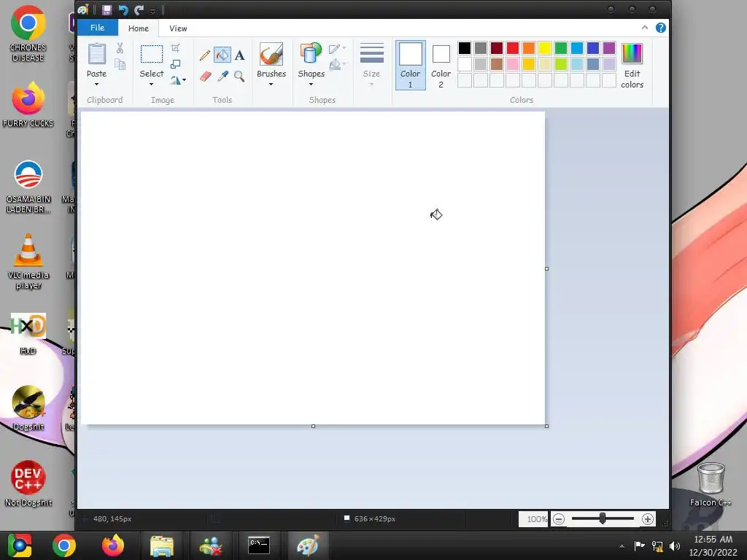
Task: Open the VLC media player desktop icon
Action: point(28,262)
